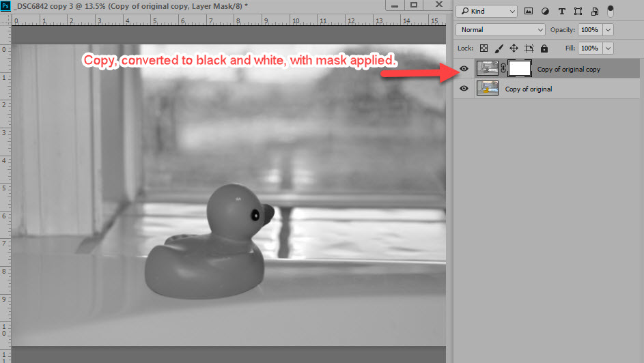The width and height of the screenshot is (644, 363).
Task: Lock artboard nesting icon
Action: pyautogui.click(x=529, y=48)
